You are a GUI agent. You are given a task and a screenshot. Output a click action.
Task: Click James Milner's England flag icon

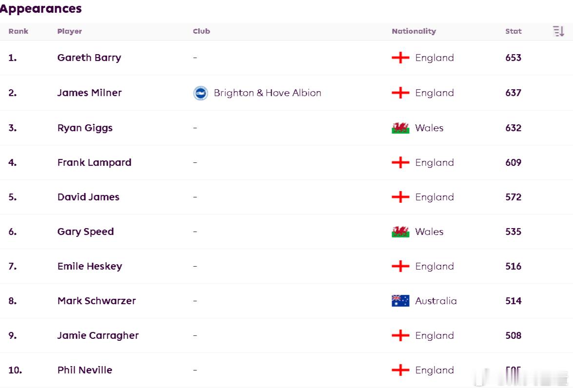coord(400,93)
